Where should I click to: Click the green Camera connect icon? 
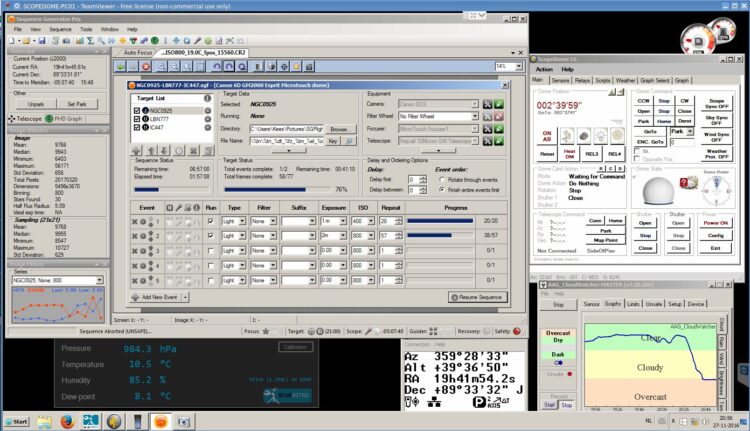(499, 104)
